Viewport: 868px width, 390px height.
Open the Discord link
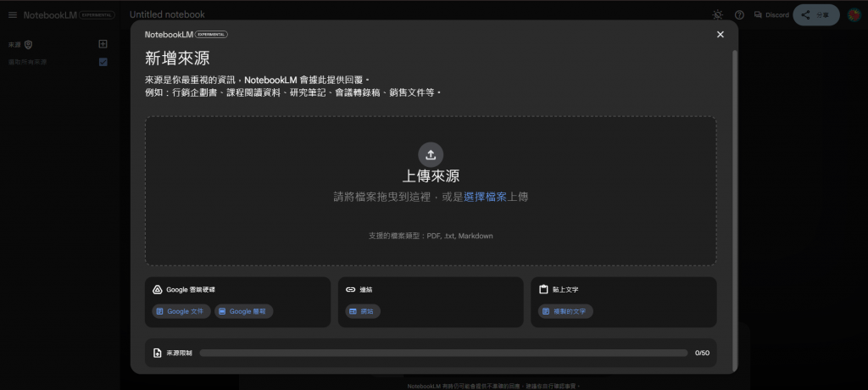tap(771, 15)
